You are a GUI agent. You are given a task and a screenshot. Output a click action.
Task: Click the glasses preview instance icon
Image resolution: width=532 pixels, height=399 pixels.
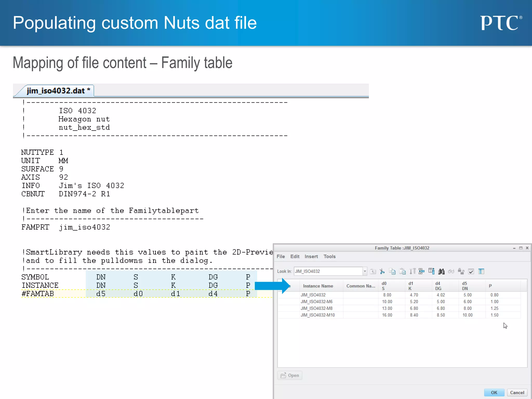coord(451,271)
